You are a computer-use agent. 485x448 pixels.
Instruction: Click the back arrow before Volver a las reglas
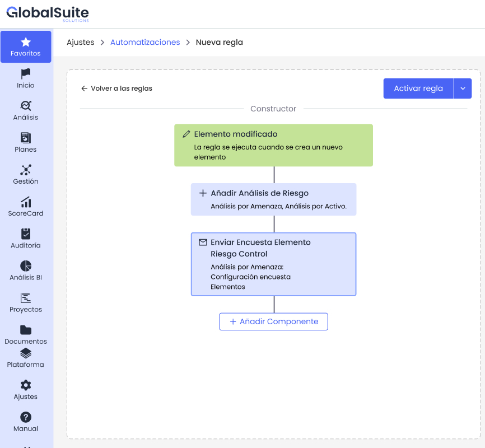84,88
